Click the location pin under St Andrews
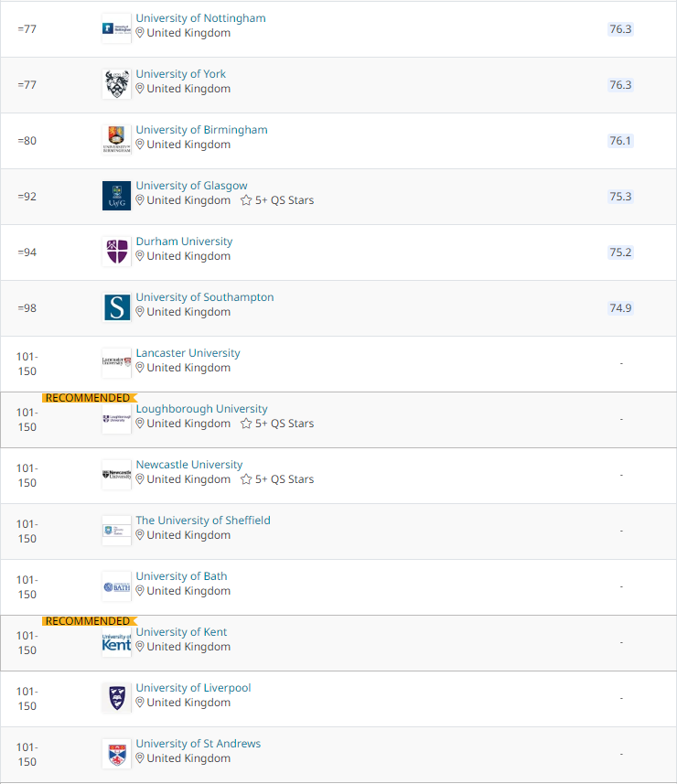Screen dimensions: 677x784 click(x=140, y=758)
